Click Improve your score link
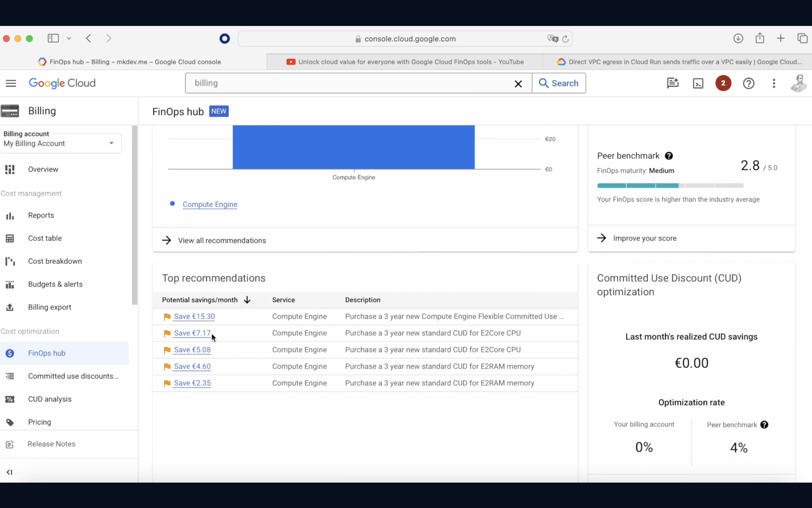 coord(644,238)
